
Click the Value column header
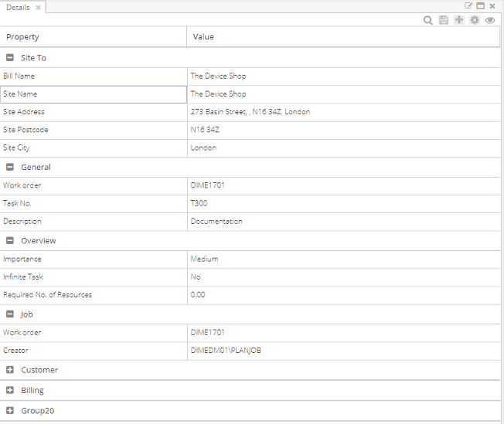pyautogui.click(x=343, y=37)
